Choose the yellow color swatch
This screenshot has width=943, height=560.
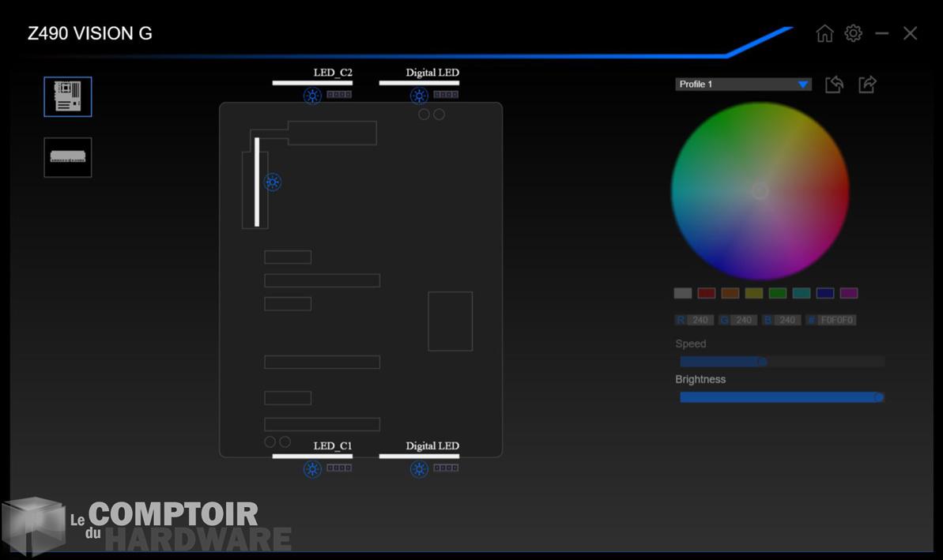pyautogui.click(x=754, y=293)
